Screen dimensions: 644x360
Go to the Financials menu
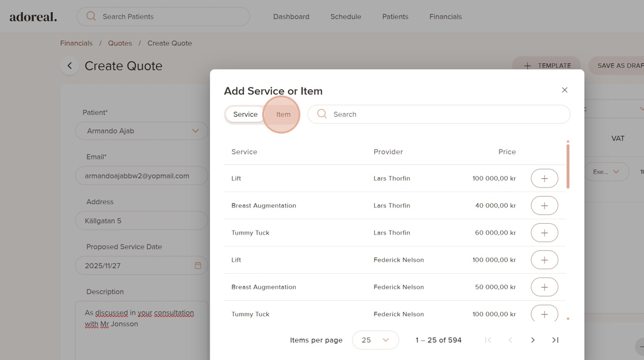[445, 17]
